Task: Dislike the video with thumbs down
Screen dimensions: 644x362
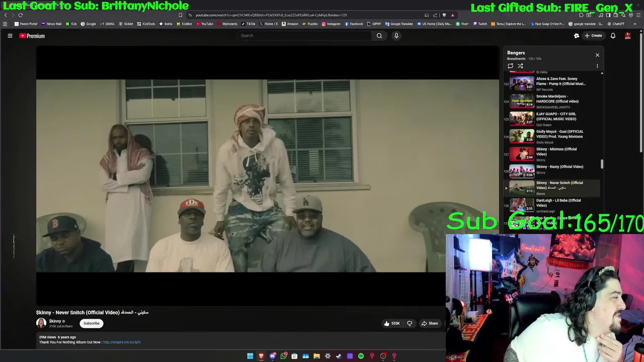Action: click(410, 323)
